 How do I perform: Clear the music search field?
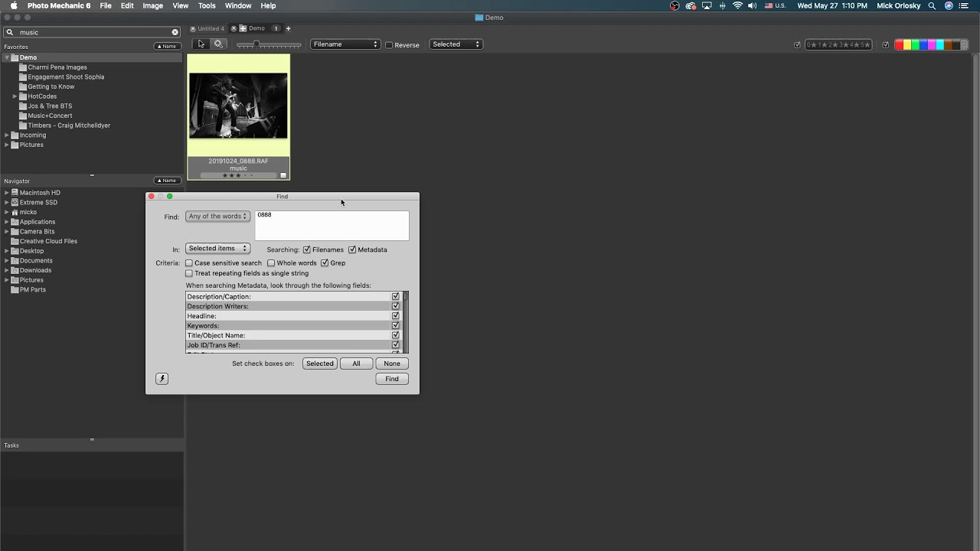pos(175,32)
